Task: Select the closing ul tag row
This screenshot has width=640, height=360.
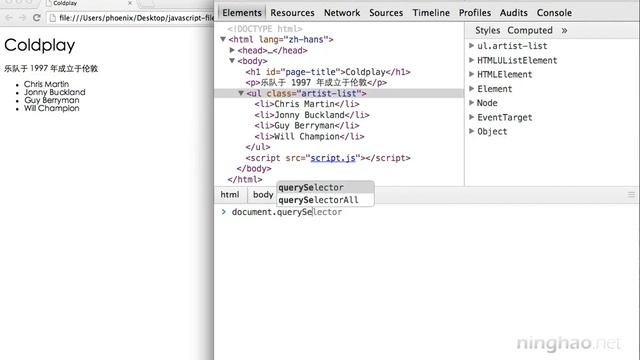Action: 258,147
